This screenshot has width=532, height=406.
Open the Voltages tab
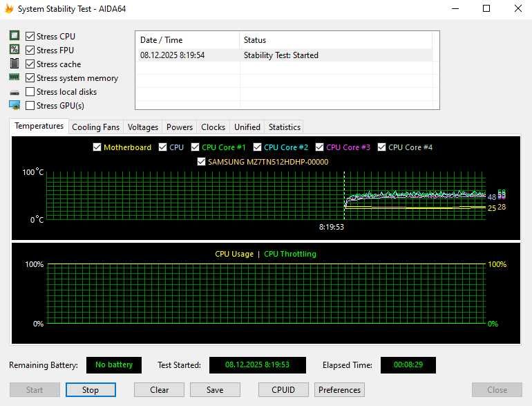[143, 127]
